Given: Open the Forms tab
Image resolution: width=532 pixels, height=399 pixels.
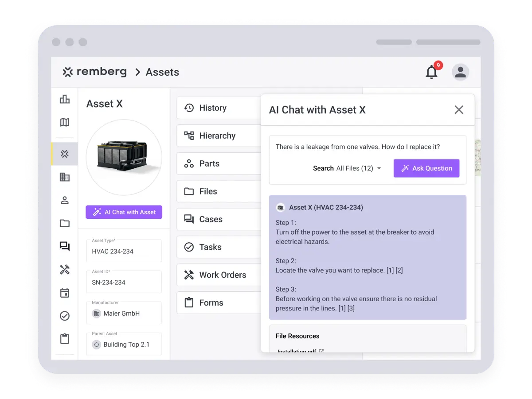Looking at the screenshot, I should [219, 303].
